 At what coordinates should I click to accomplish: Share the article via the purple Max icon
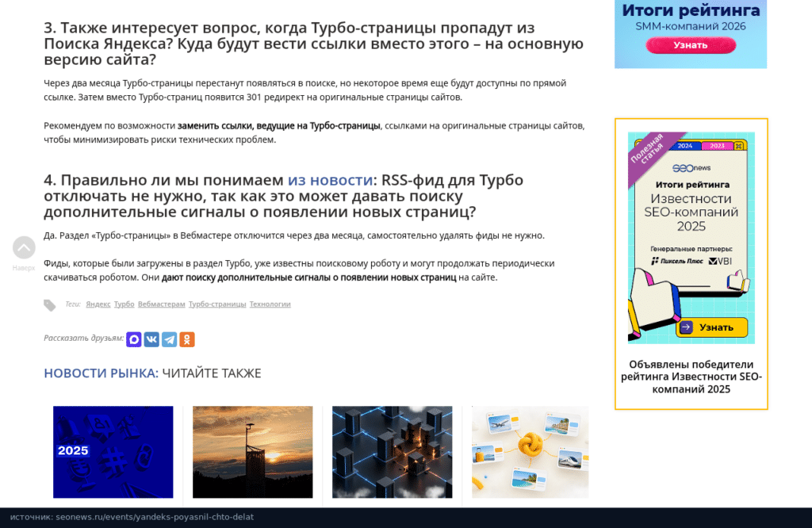coord(133,339)
